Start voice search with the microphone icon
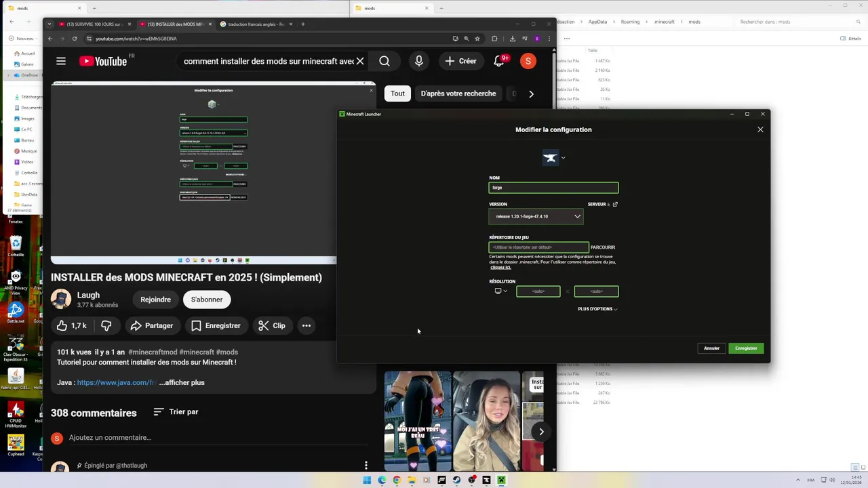The width and height of the screenshot is (868, 488). tap(419, 61)
